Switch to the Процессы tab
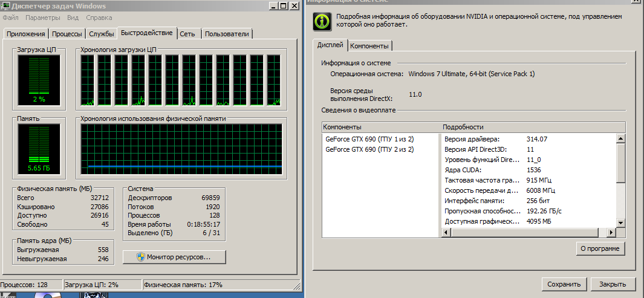Viewport: 644px width, 298px height. 67,34
